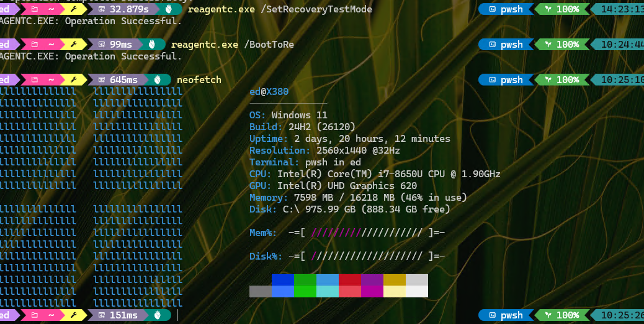Screen dimensions: 644x324
Task: Pick the pale yellow swatch in bottom color row
Action: 395,291
